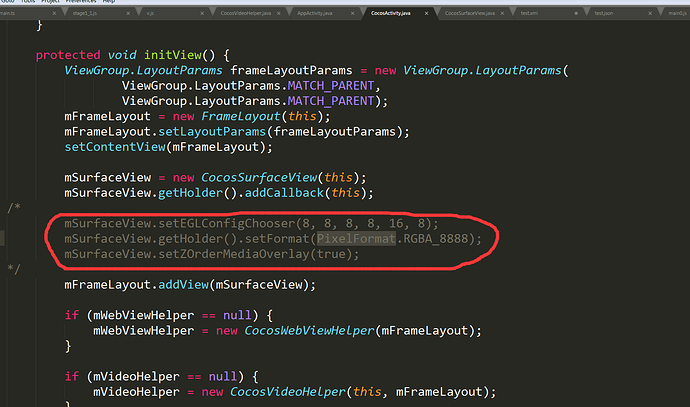
Task: Close the stage1_1.js tab
Action: (128, 14)
